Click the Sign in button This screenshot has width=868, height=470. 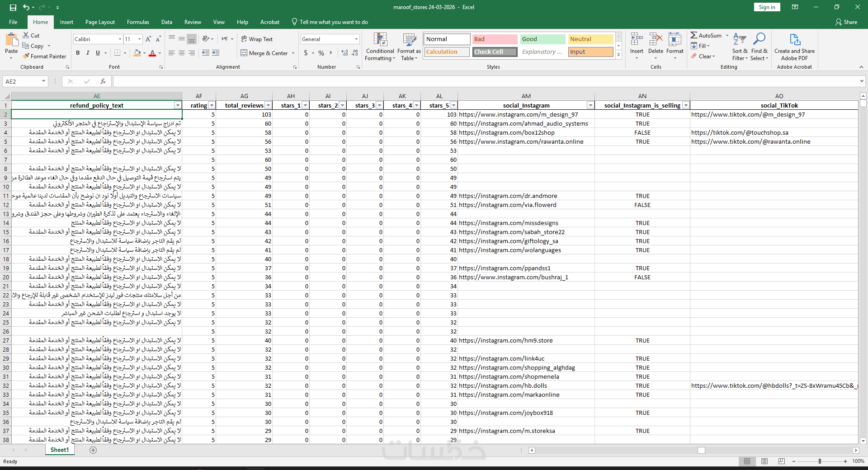tap(767, 7)
